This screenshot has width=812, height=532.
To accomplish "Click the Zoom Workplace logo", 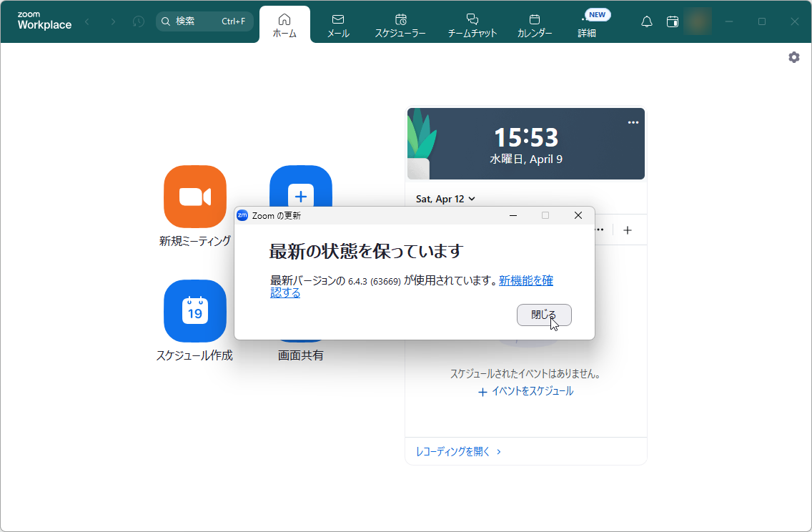I will 44,21.
